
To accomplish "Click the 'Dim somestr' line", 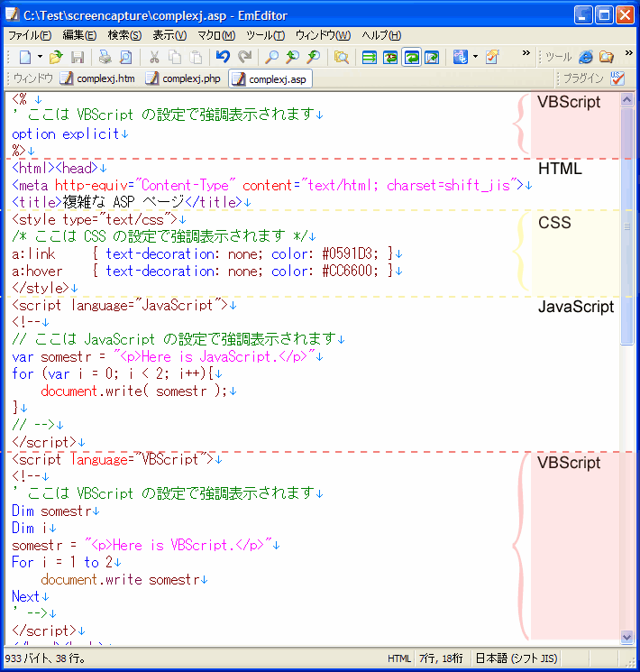I will [52, 511].
